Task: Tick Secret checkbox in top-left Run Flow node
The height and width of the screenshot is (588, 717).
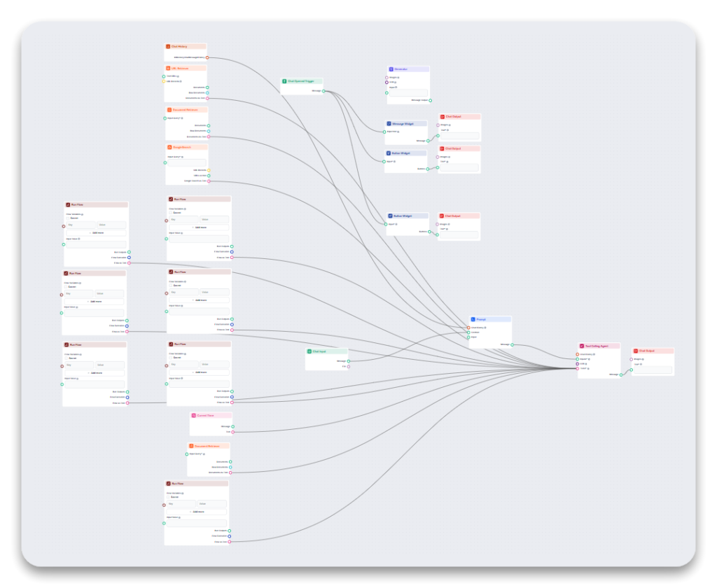Action: [69, 218]
